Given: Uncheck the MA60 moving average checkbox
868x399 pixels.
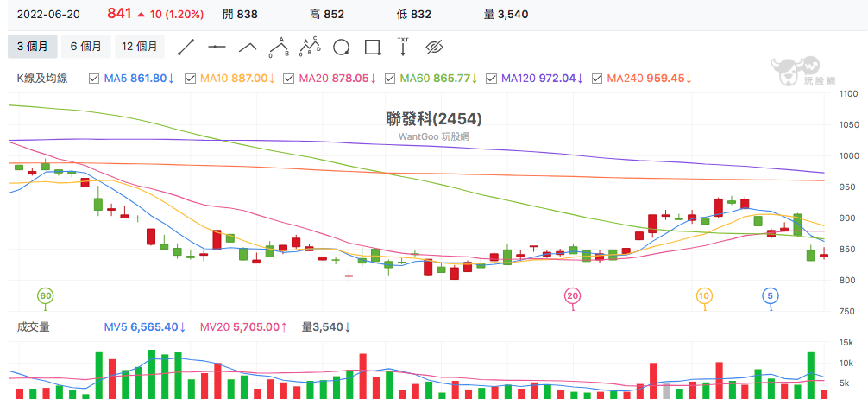Looking at the screenshot, I should click(390, 79).
